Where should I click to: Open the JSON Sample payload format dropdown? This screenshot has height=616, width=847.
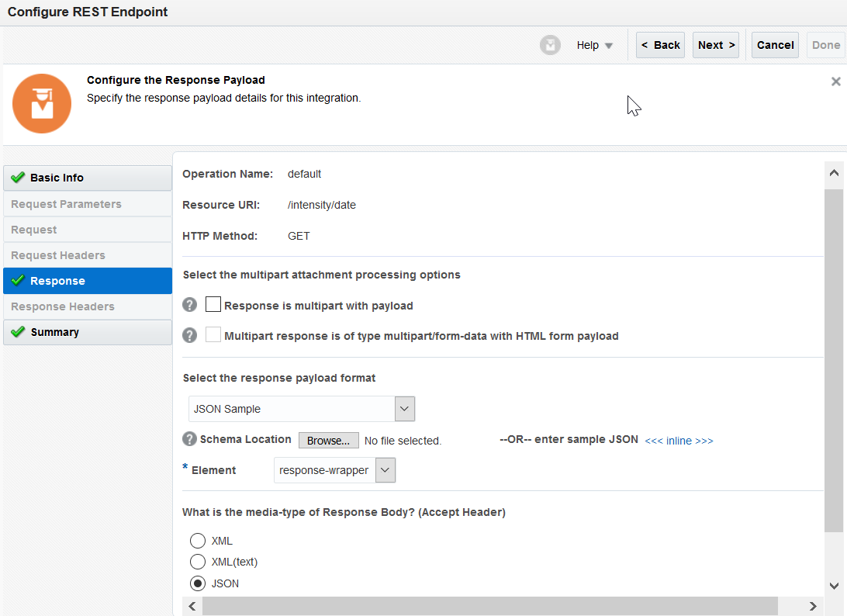[x=405, y=409]
